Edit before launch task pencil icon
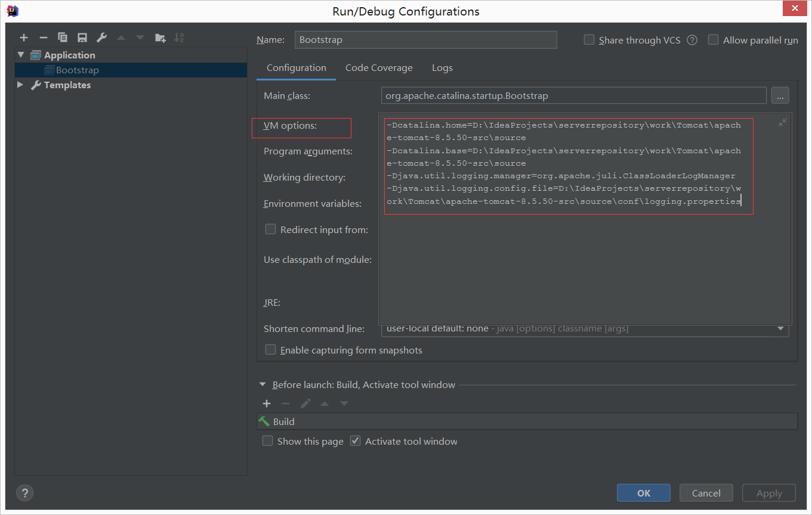 pos(305,404)
